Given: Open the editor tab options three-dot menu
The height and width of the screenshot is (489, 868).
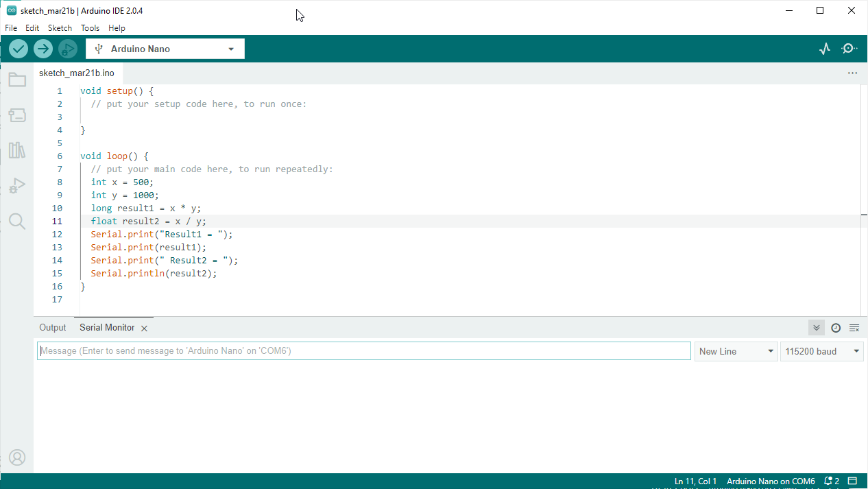Looking at the screenshot, I should click(x=852, y=73).
